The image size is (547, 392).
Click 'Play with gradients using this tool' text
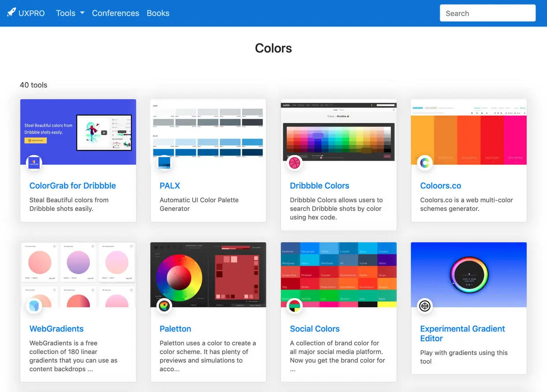tap(464, 357)
